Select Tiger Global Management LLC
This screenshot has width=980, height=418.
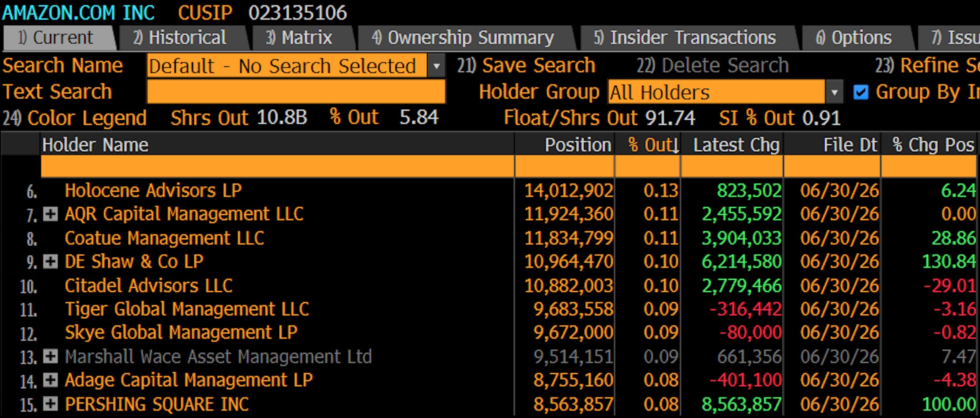pos(187,309)
